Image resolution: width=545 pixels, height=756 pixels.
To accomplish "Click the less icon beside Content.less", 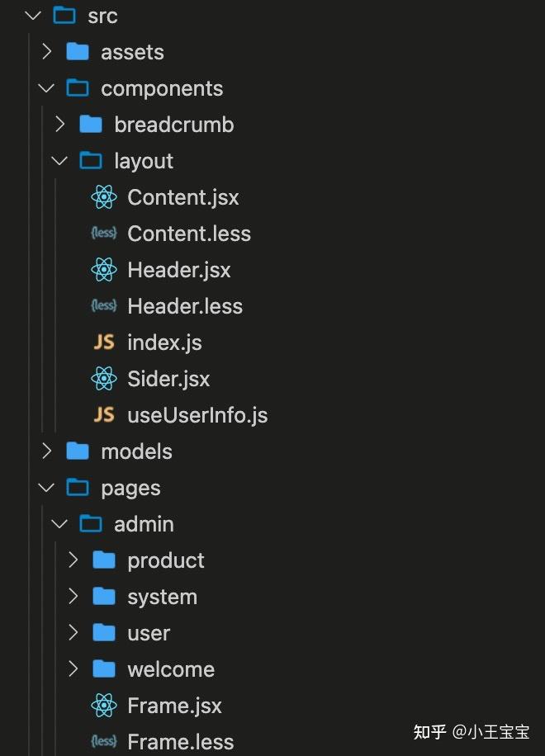I will click(104, 234).
